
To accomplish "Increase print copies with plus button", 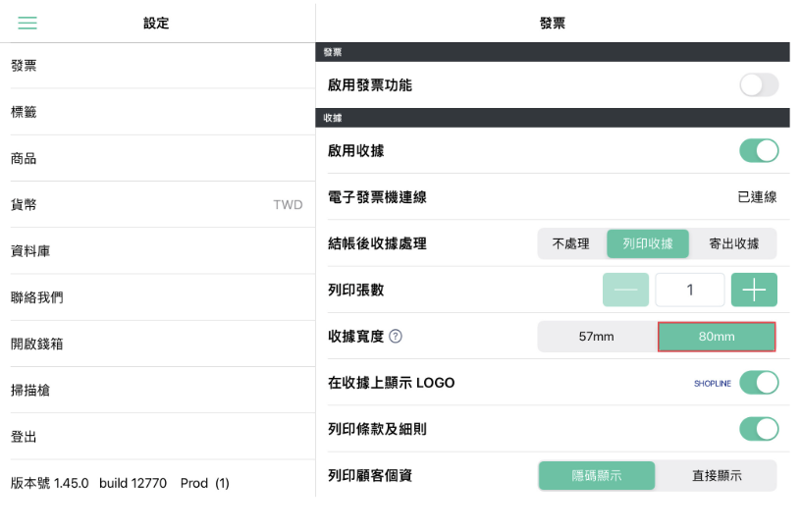I will 754,290.
